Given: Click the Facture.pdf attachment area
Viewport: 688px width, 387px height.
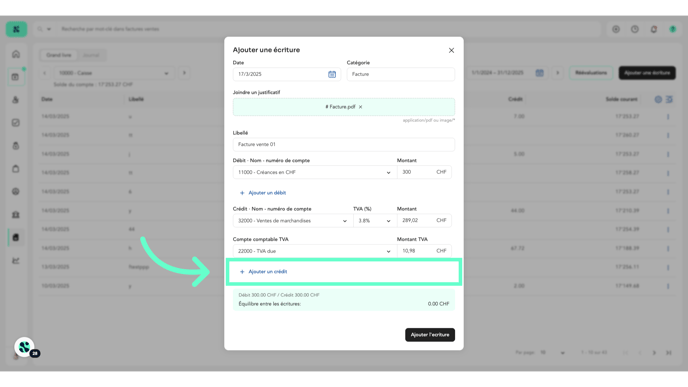Looking at the screenshot, I should tap(344, 107).
